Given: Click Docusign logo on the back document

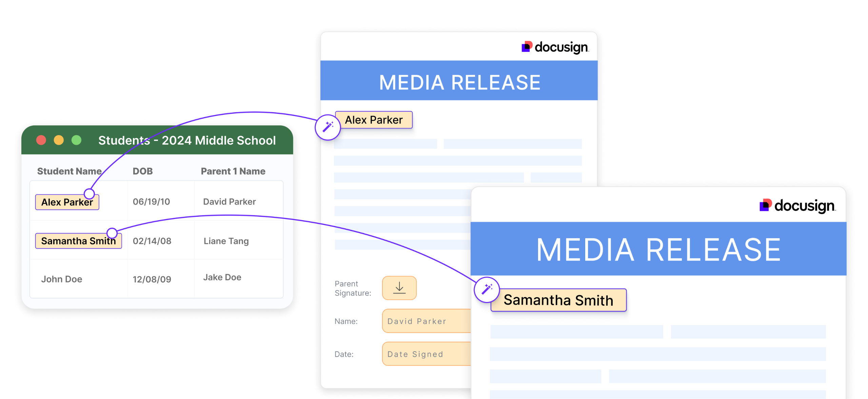Looking at the screenshot, I should pyautogui.click(x=555, y=47).
